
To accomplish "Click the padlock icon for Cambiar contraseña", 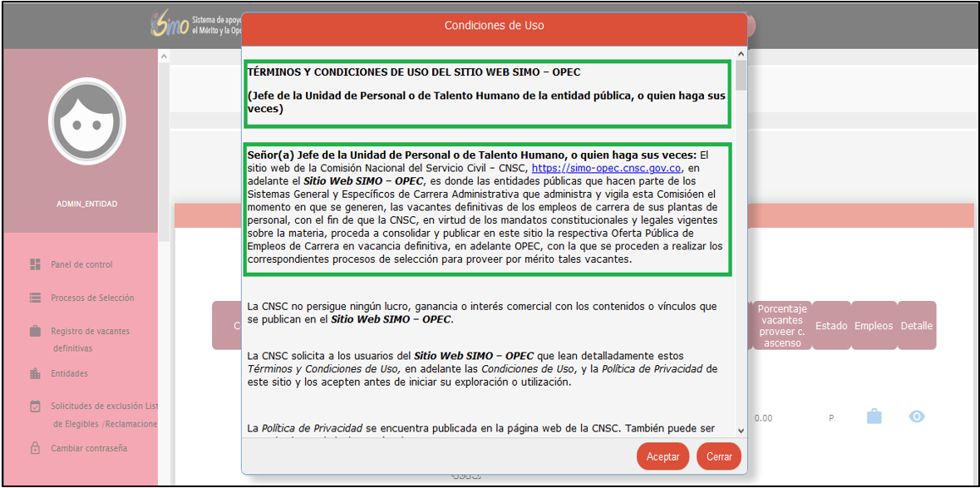I will (x=35, y=448).
